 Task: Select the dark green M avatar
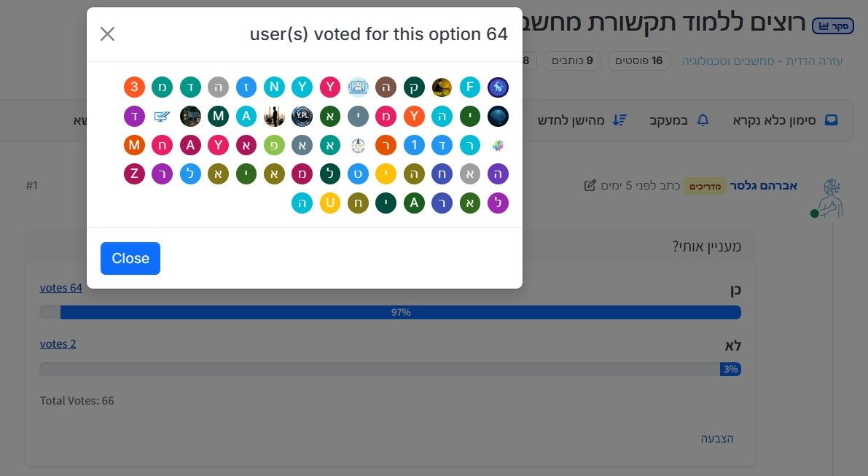[218, 116]
